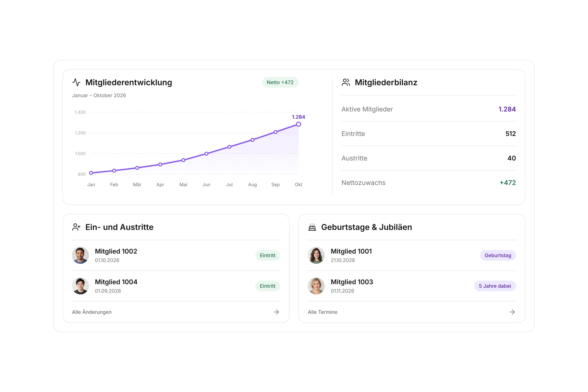Image resolution: width=588 pixels, height=392 pixels.
Task: Click the cake icon beside Geburtstage & Jubiläen
Action: (312, 227)
